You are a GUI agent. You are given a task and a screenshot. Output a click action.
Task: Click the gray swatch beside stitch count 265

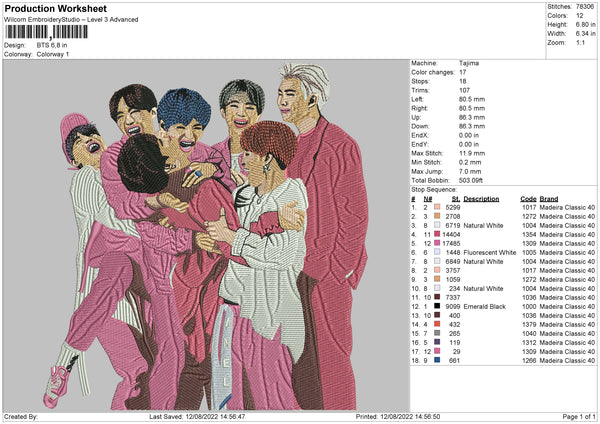pos(437,333)
